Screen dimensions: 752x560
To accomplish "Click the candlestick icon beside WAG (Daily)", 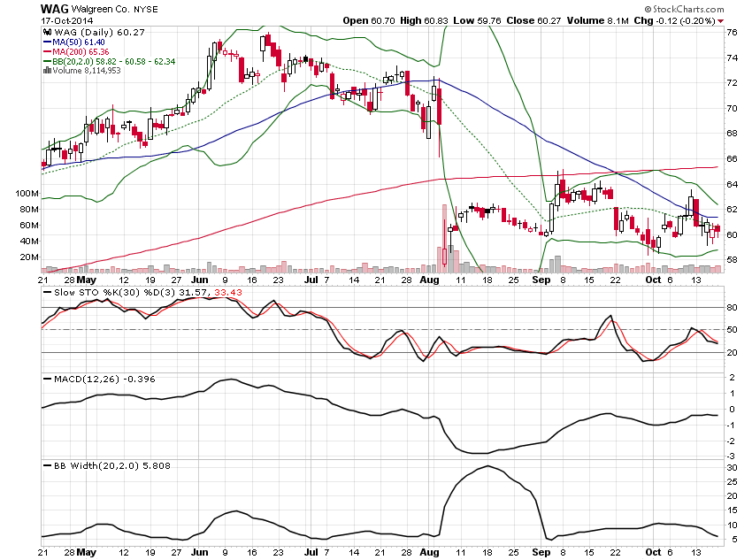I will pyautogui.click(x=48, y=32).
